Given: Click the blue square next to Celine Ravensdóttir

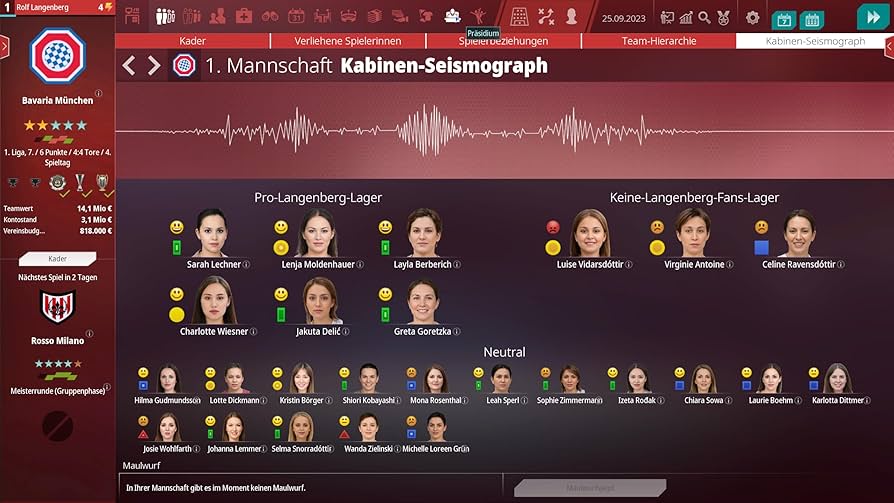Looking at the screenshot, I should coord(761,248).
